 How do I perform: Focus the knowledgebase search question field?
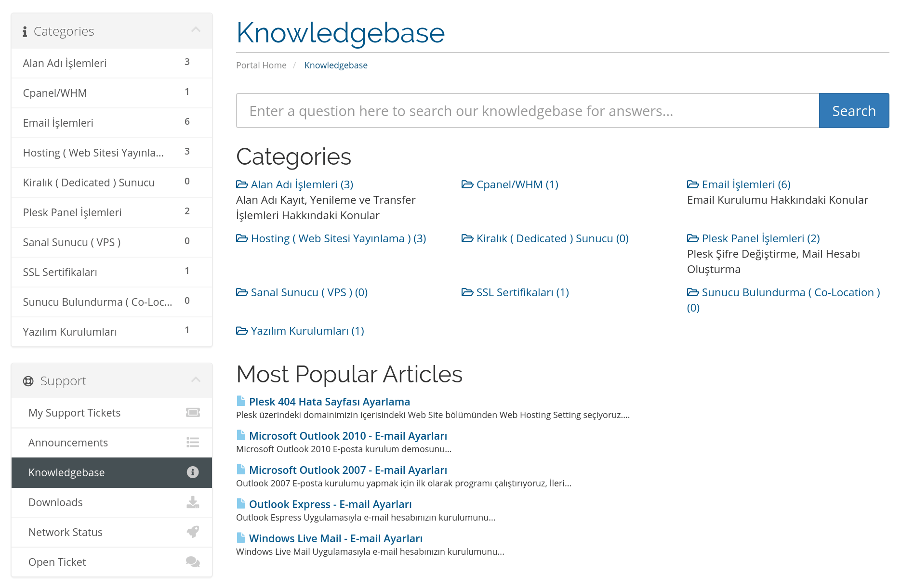528,111
